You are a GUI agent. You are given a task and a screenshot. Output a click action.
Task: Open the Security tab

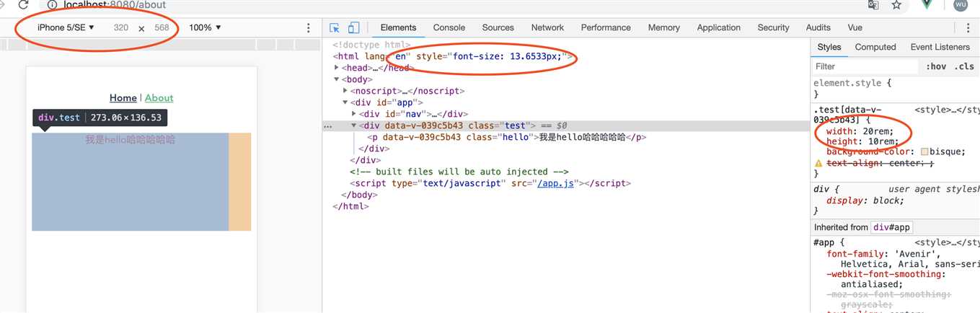774,27
